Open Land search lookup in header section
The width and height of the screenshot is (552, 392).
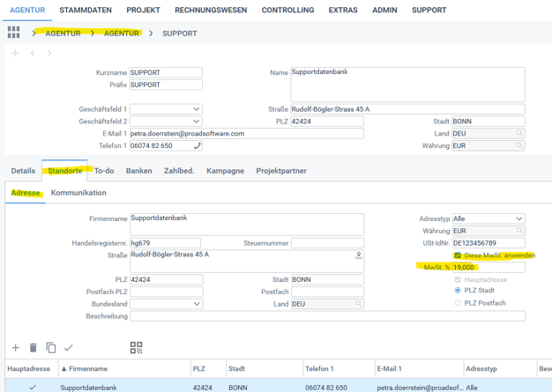pyautogui.click(x=519, y=134)
